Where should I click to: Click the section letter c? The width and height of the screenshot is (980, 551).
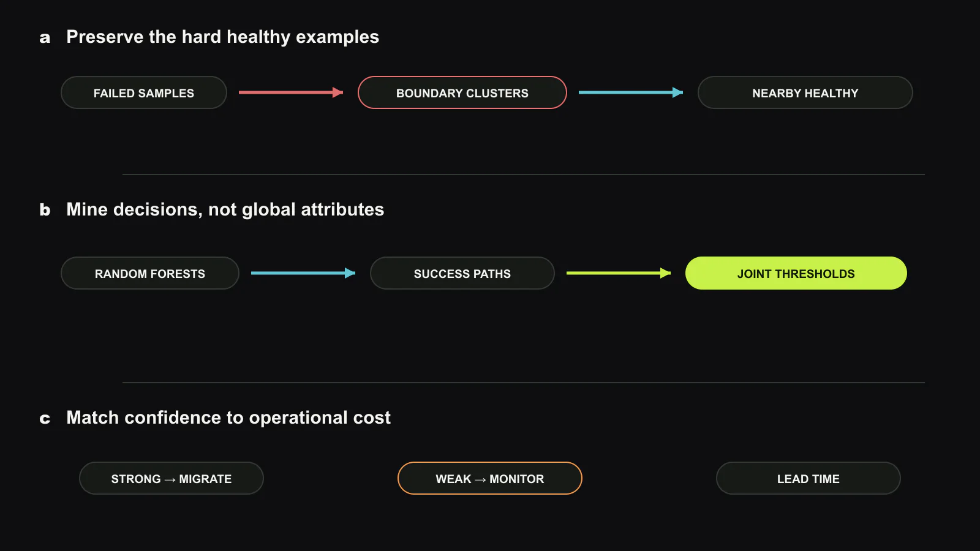[x=45, y=418]
